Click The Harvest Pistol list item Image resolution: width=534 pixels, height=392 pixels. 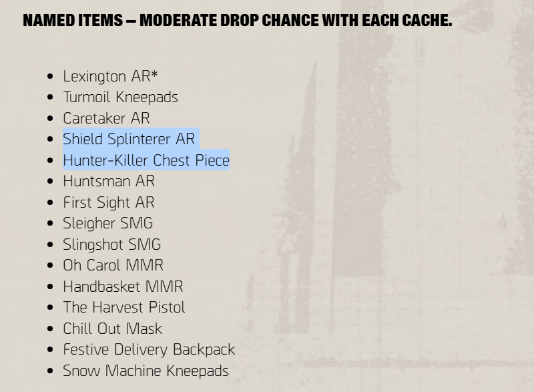point(124,307)
